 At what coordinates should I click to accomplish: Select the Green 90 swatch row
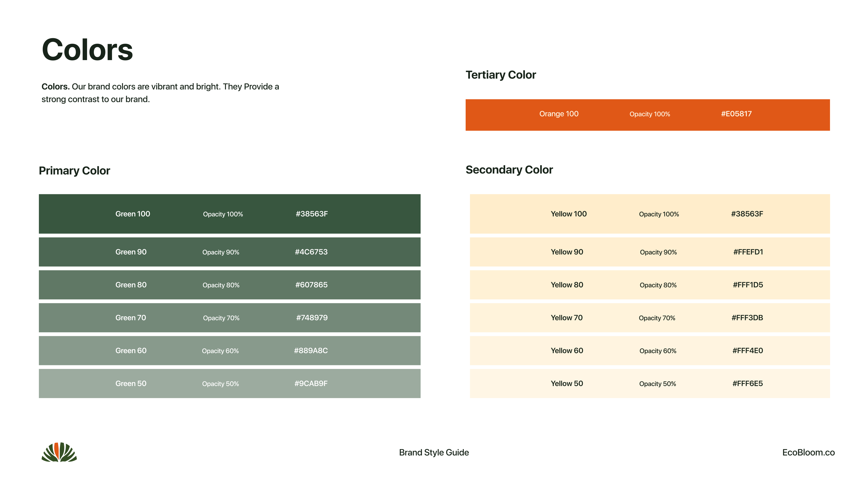pos(229,252)
